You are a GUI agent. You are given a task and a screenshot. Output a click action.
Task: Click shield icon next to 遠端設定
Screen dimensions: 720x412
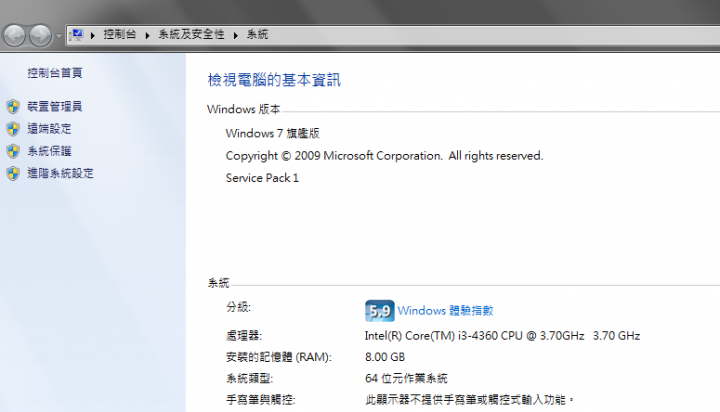tap(13, 129)
